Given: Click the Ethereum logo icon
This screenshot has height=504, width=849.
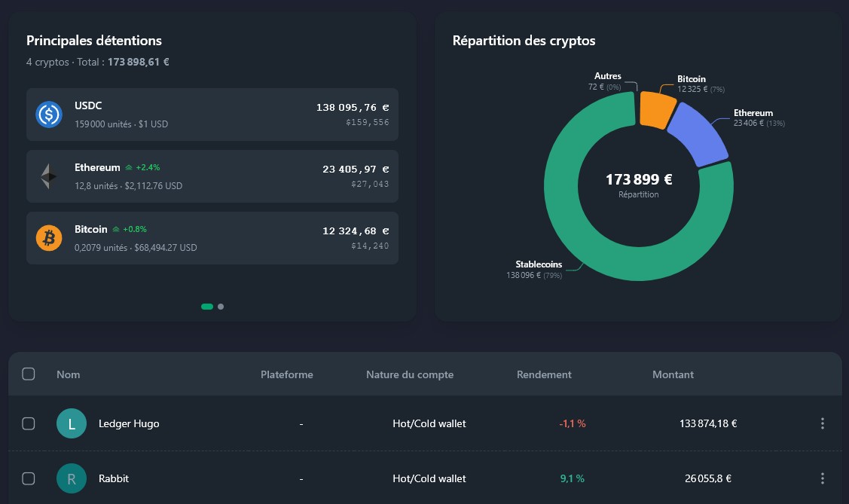Looking at the screenshot, I should coord(48,176).
